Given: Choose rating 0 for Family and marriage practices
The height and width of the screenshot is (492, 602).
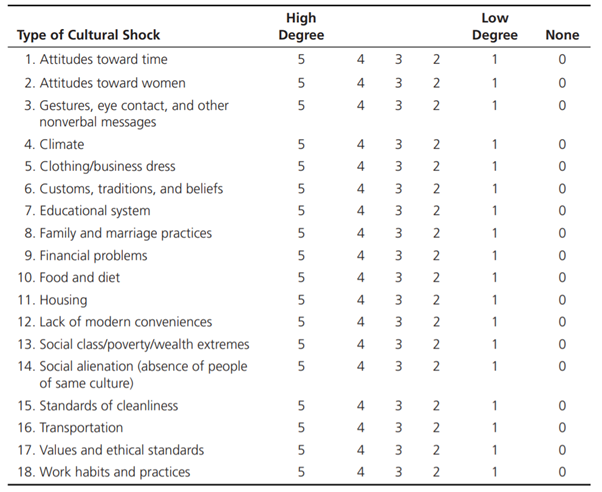Looking at the screenshot, I should tap(562, 233).
